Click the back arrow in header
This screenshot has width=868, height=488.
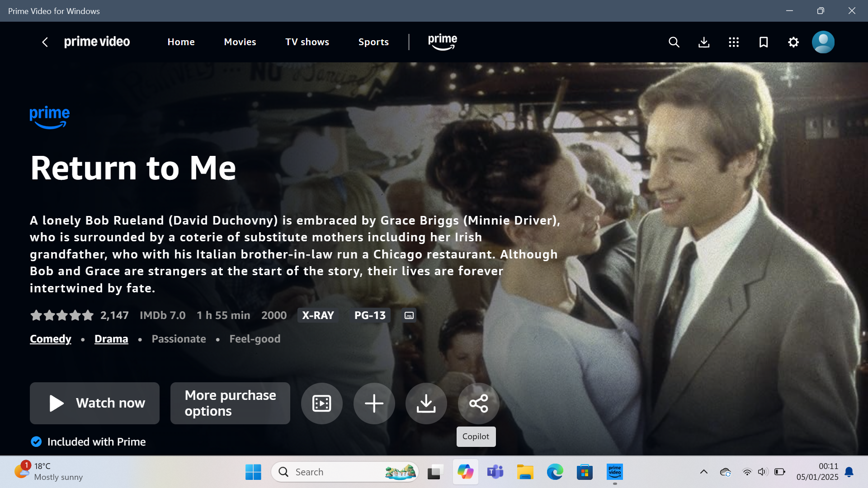[45, 42]
